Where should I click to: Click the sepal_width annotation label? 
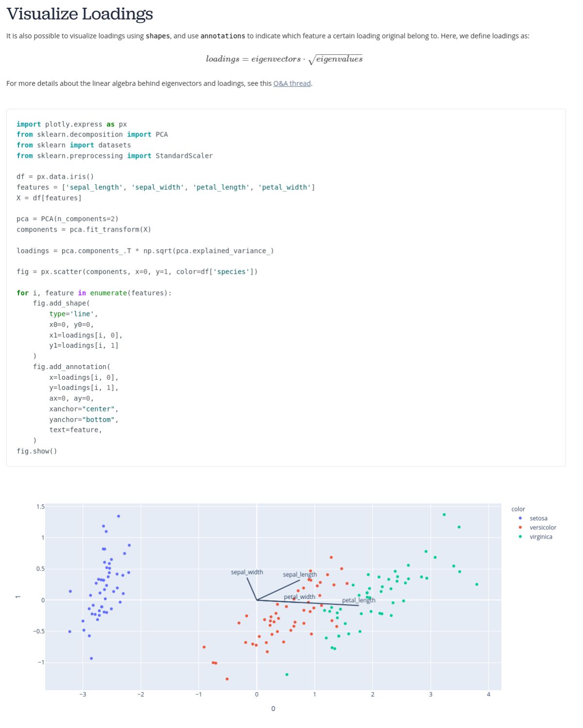pos(247,572)
